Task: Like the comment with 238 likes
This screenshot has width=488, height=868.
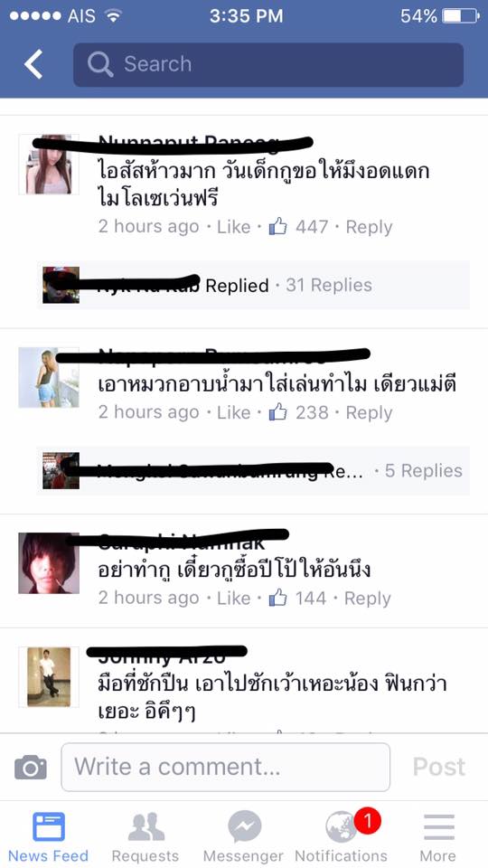Action: 233,412
